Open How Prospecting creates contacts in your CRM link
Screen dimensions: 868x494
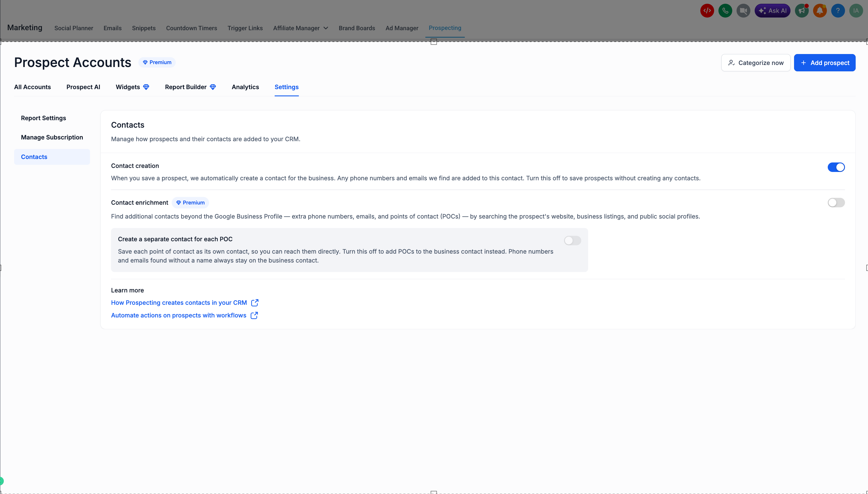[179, 303]
